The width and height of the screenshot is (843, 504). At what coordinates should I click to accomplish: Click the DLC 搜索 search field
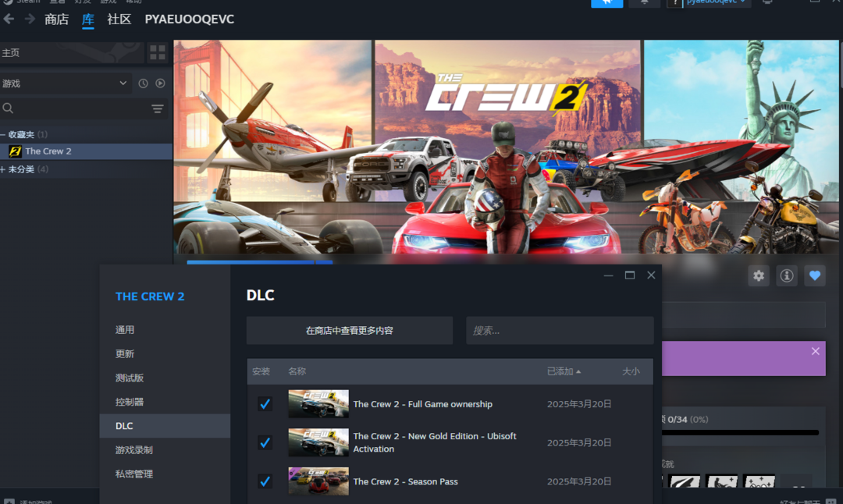pyautogui.click(x=560, y=331)
